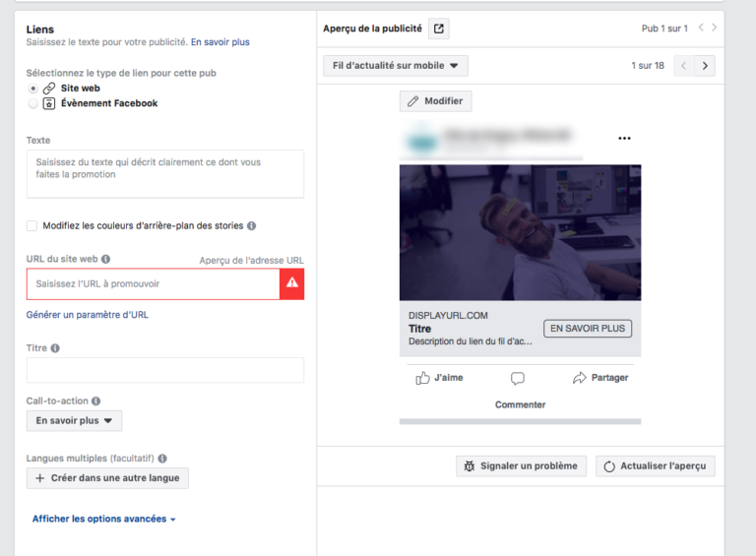This screenshot has width=756, height=556.
Task: Click the red warning icon in URL field
Action: pos(292,283)
